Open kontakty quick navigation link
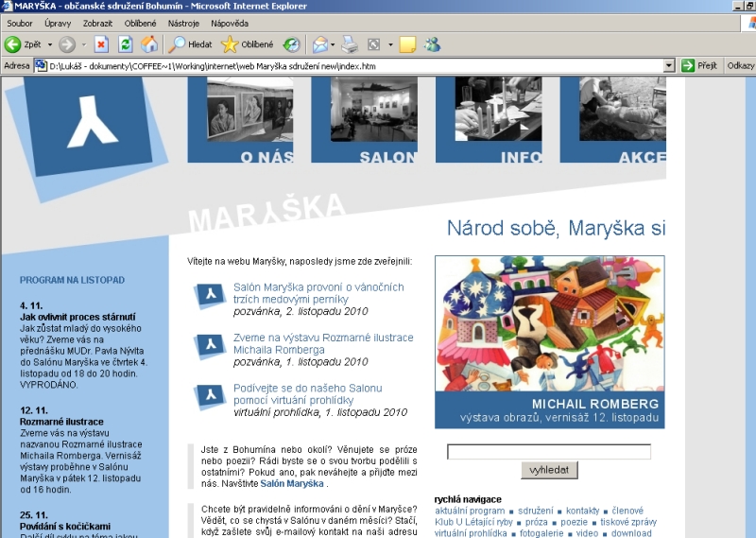Viewport: 756px width, 538px height. [582, 511]
